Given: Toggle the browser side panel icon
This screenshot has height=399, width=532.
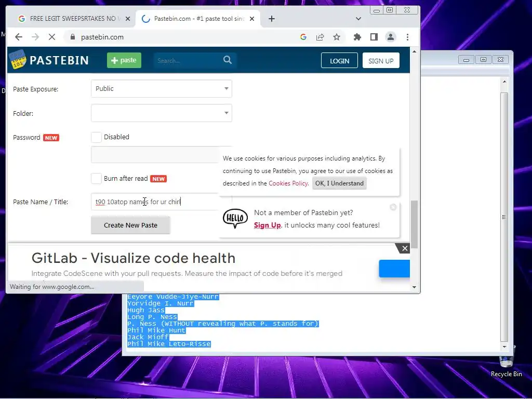Looking at the screenshot, I should tap(374, 37).
